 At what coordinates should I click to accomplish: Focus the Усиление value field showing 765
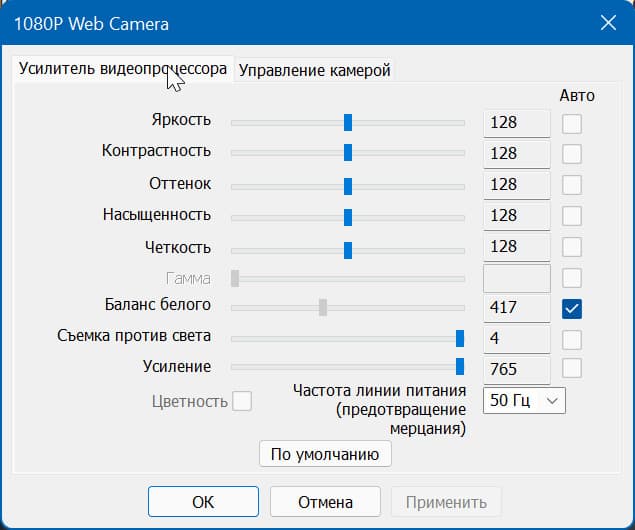(516, 369)
